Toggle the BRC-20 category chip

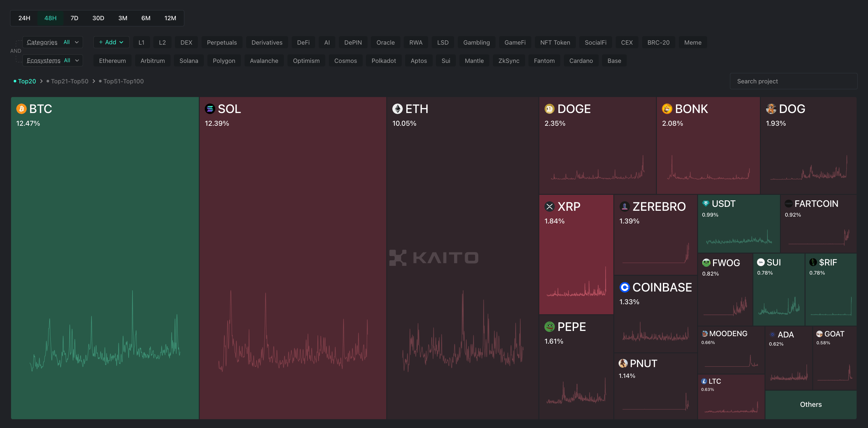click(x=658, y=42)
